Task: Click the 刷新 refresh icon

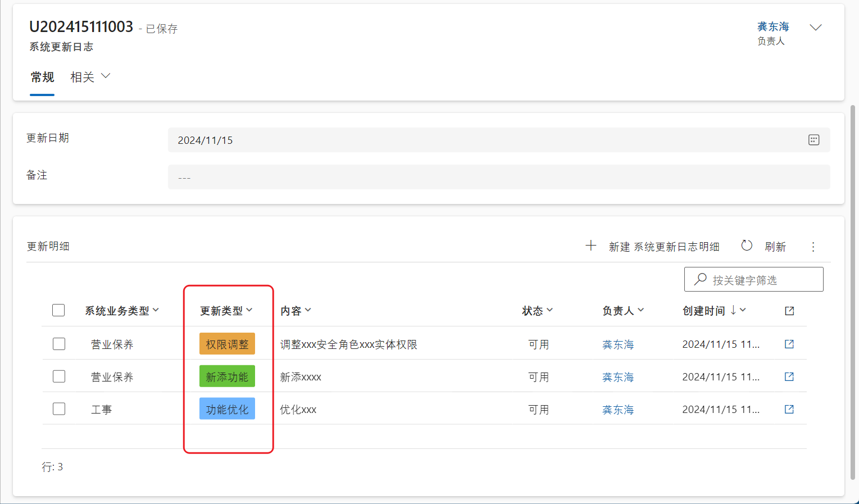Action: (x=747, y=246)
